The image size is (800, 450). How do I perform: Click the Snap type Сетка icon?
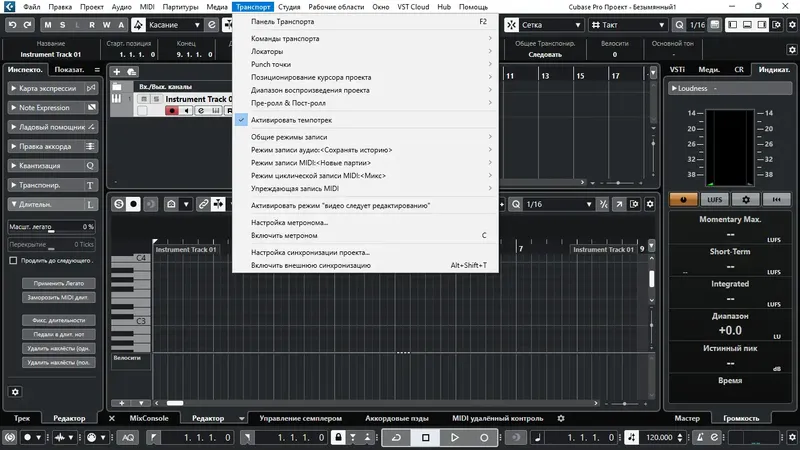(512, 24)
